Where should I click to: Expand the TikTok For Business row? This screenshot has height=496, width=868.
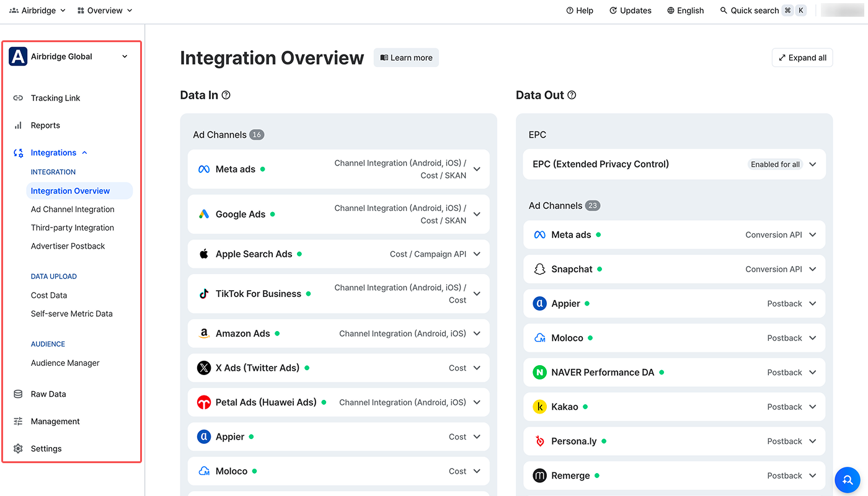[x=477, y=294]
